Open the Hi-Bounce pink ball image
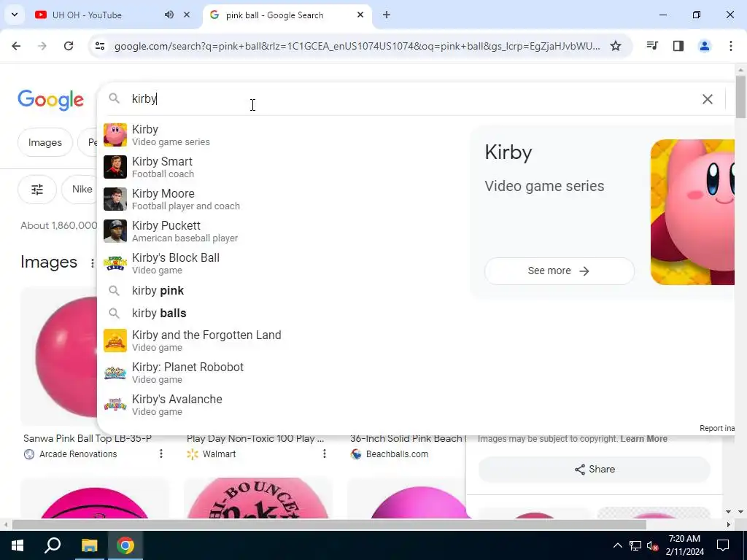 click(x=258, y=498)
